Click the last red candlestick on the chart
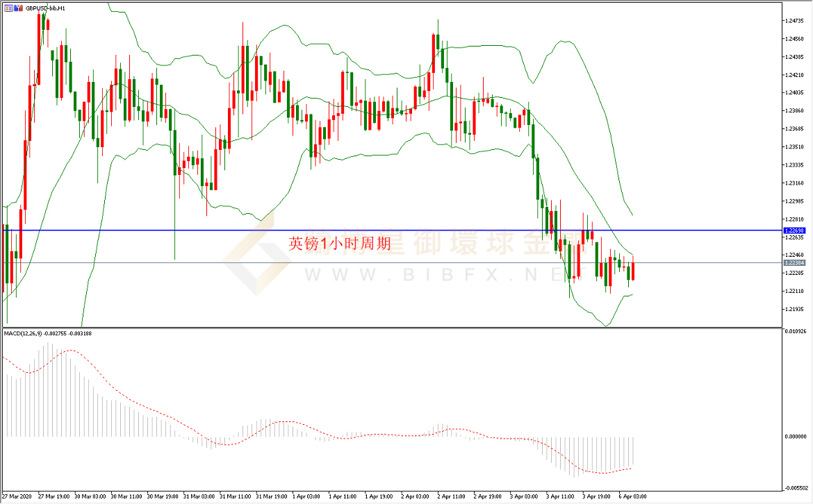 point(633,269)
